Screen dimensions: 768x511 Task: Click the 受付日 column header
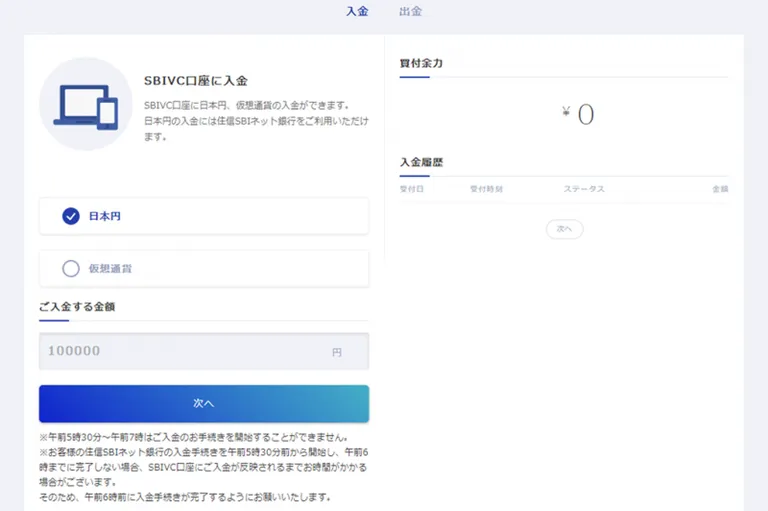411,189
